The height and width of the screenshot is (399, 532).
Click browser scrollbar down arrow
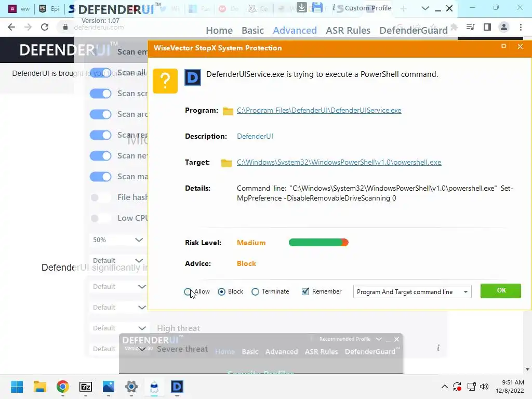point(527,369)
